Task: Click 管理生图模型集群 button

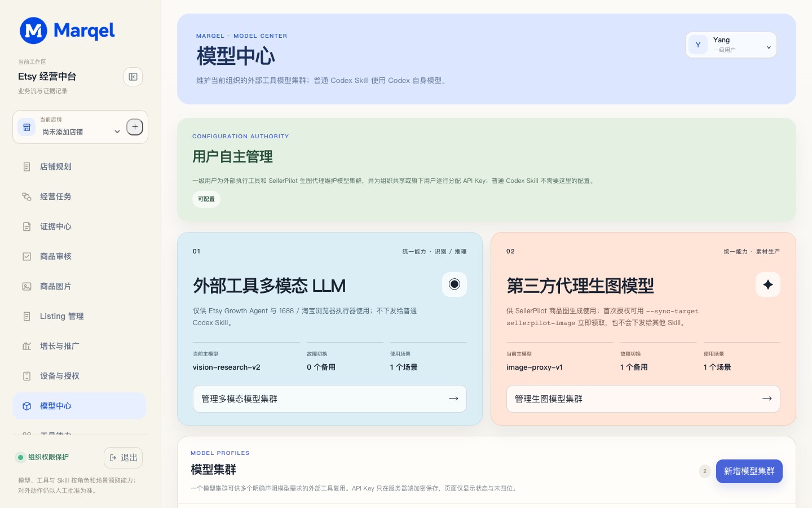Action: 643,398
